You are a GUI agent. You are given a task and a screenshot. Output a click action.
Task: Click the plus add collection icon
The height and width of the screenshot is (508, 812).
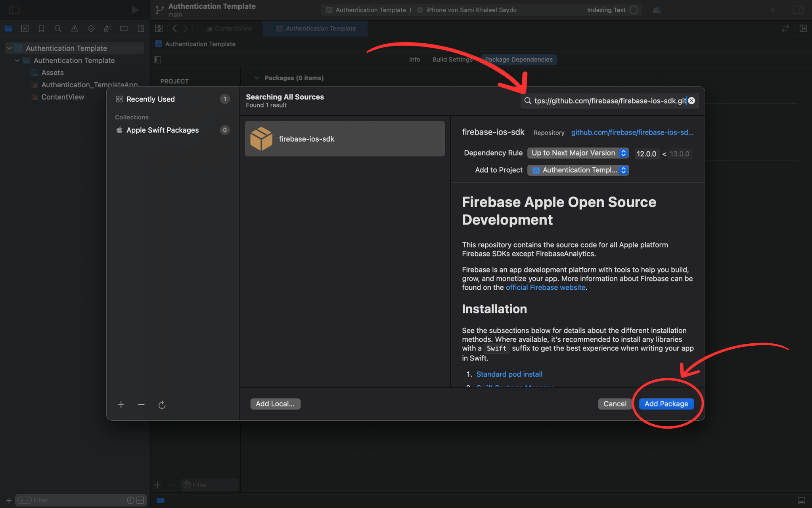(121, 404)
